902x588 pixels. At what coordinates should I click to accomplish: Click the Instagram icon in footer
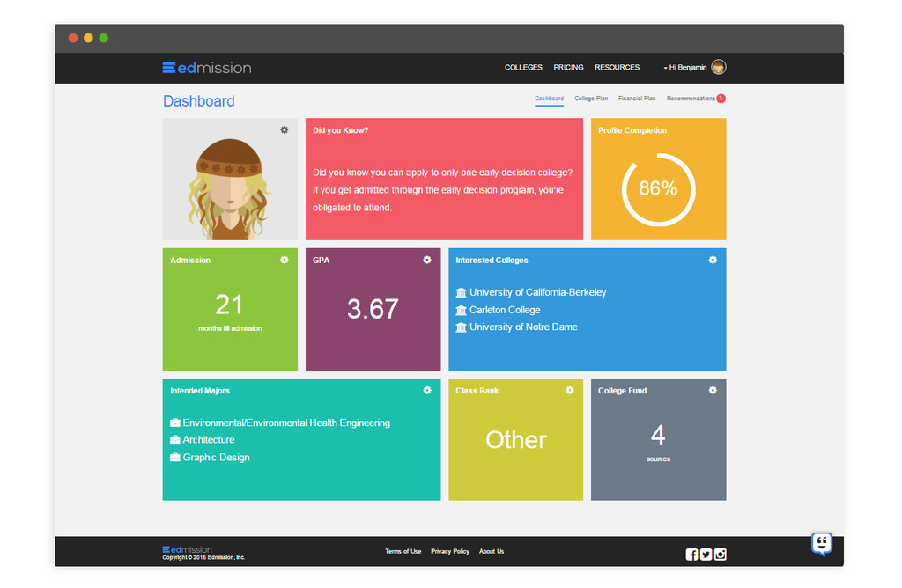pos(721,554)
